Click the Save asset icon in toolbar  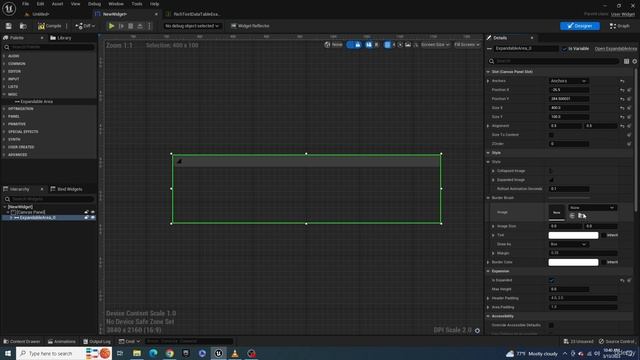pyautogui.click(x=8, y=26)
